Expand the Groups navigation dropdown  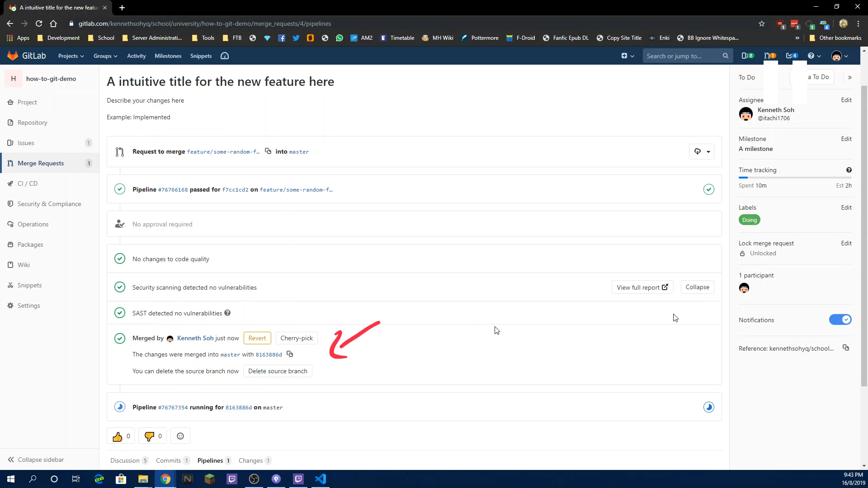point(105,56)
